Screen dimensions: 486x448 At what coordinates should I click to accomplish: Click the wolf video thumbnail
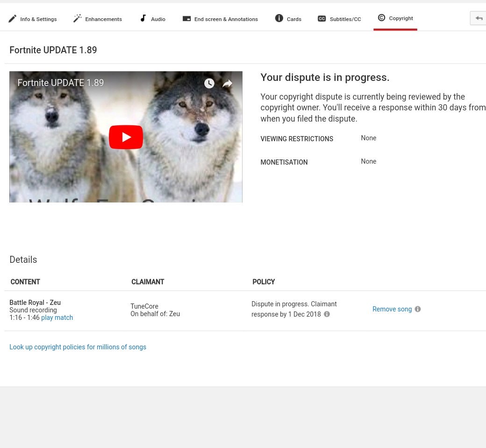[x=126, y=137]
